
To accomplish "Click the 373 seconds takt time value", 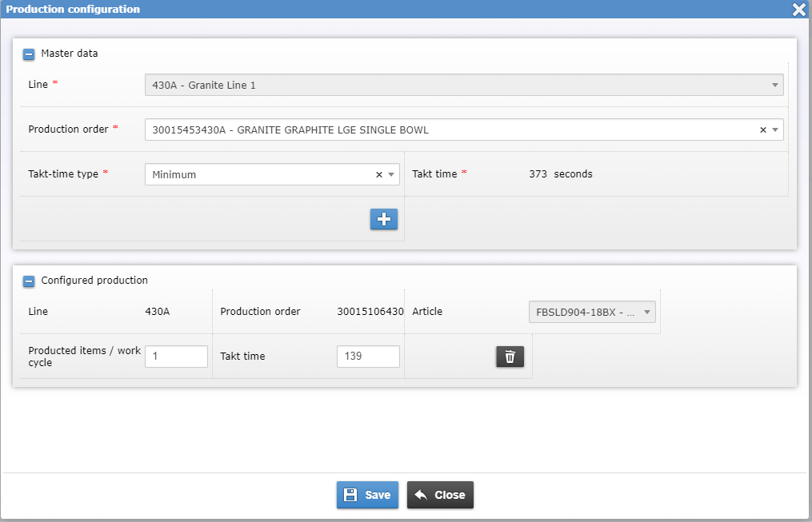I will 560,174.
